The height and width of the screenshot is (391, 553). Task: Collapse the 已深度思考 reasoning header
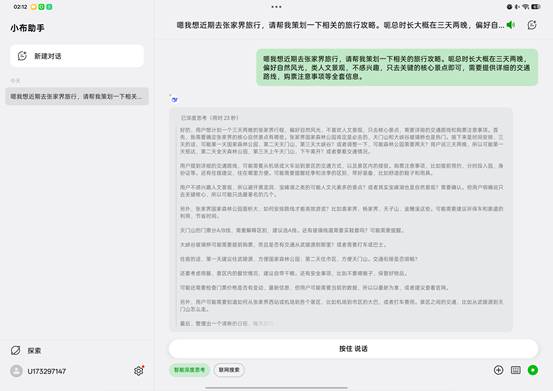coord(209,118)
